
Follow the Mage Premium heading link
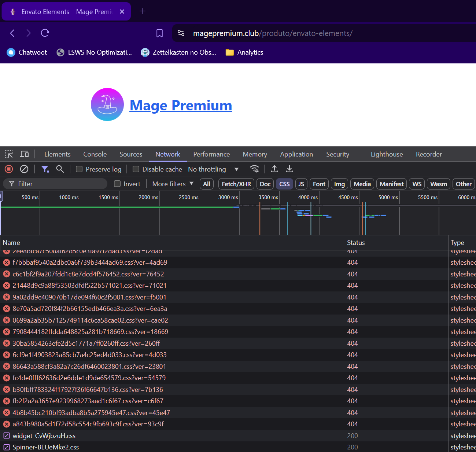pyautogui.click(x=181, y=106)
